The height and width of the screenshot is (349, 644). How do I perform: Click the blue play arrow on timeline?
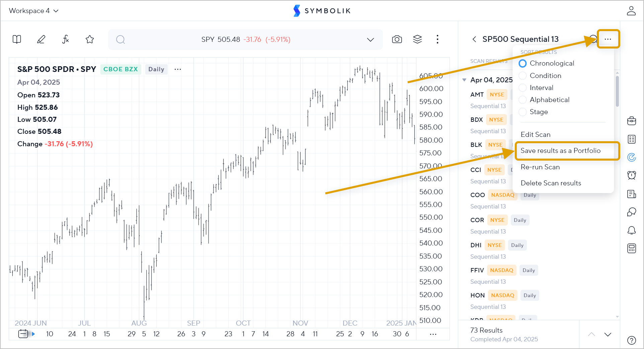tap(33, 334)
